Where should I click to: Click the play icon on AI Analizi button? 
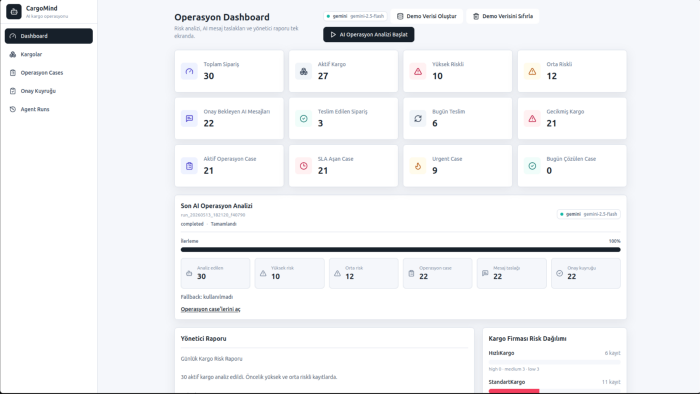333,34
